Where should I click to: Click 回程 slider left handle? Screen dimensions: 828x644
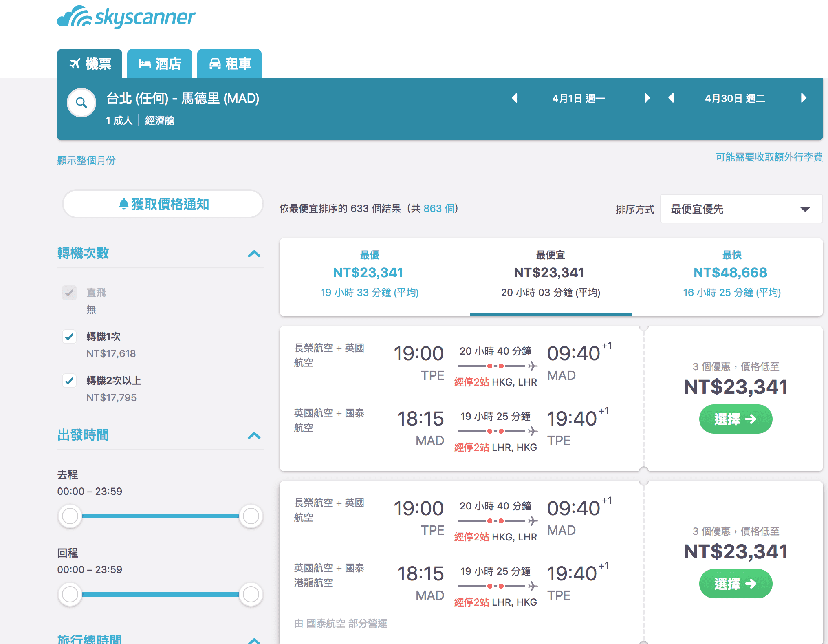click(x=70, y=594)
